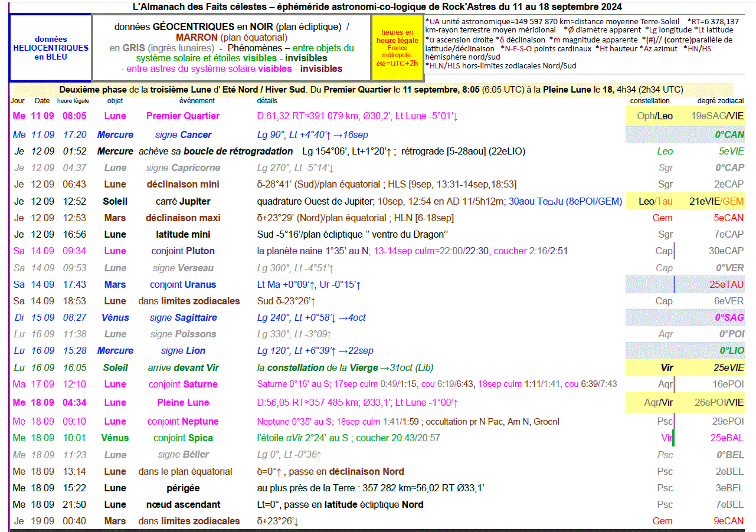The width and height of the screenshot is (756, 532).
Task: Click the "conjoint Uranus" event
Action: 183,284
